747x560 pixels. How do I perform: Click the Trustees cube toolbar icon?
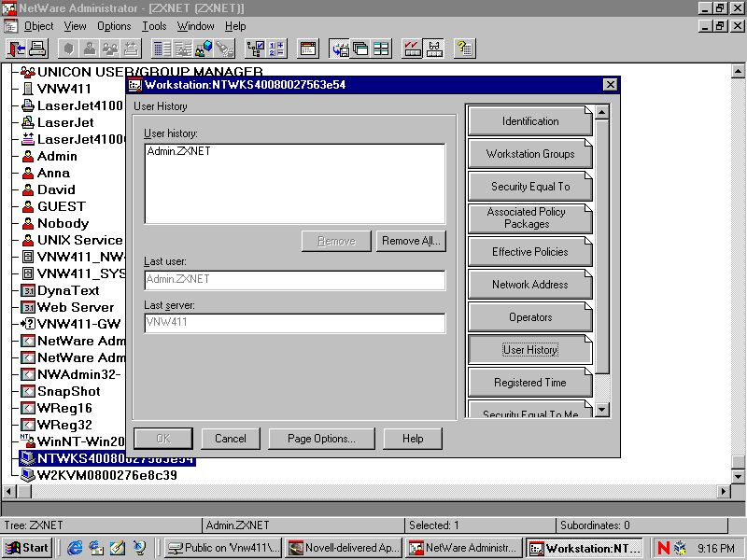pyautogui.click(x=204, y=49)
